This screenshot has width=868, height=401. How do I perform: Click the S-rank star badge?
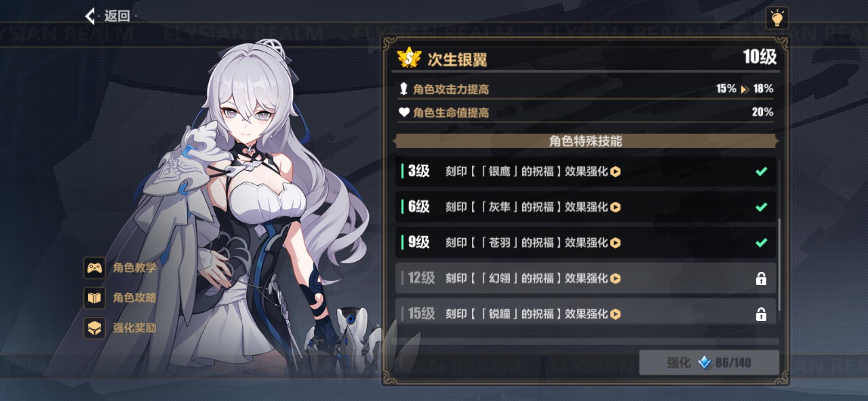(x=409, y=58)
